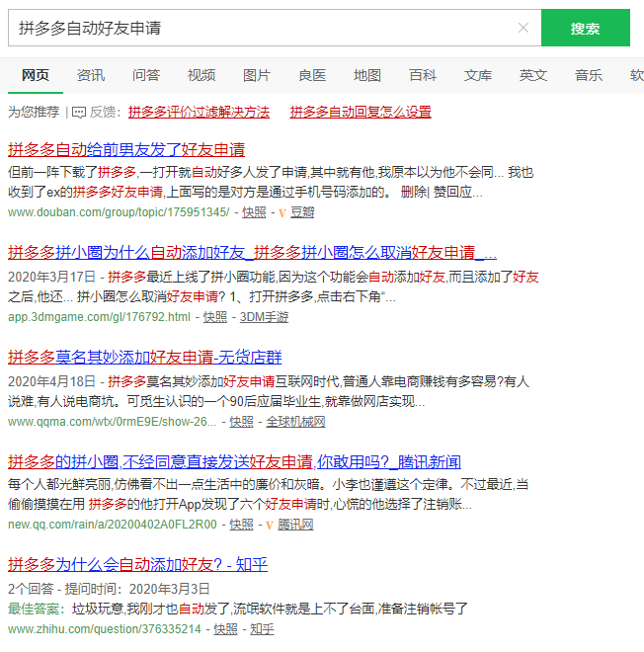Open the 全球机械网 source link
Viewport: 644px width, 652px height.
[295, 422]
